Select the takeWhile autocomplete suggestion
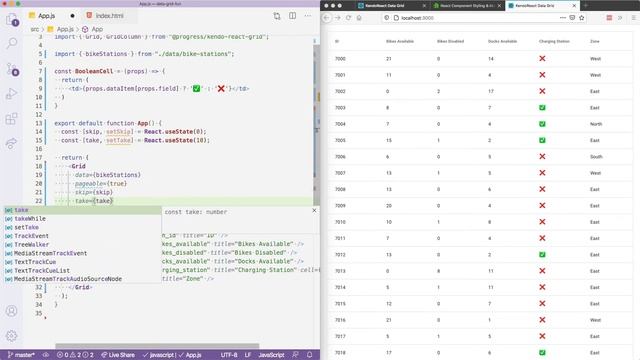This screenshot has width=640, height=360. 83,219
